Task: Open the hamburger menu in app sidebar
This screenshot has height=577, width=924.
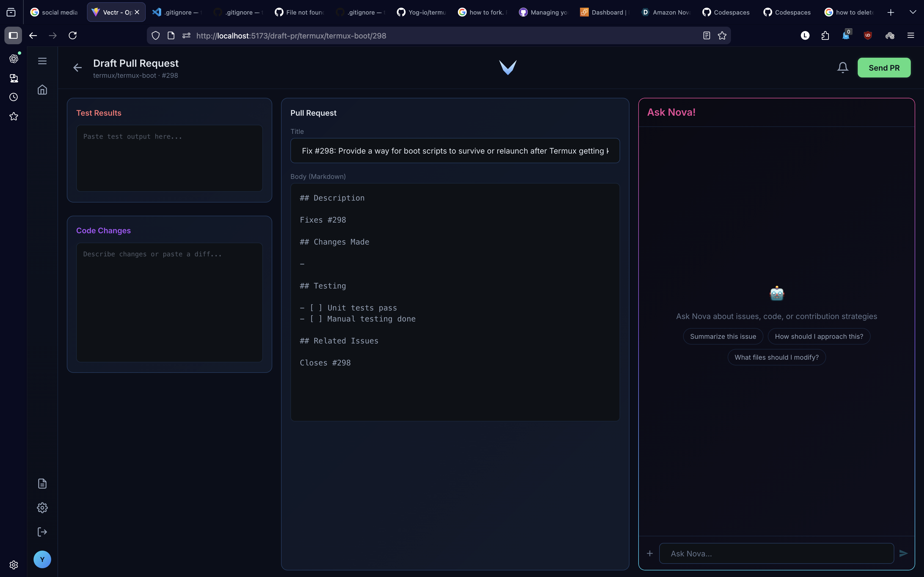Action: [x=42, y=61]
